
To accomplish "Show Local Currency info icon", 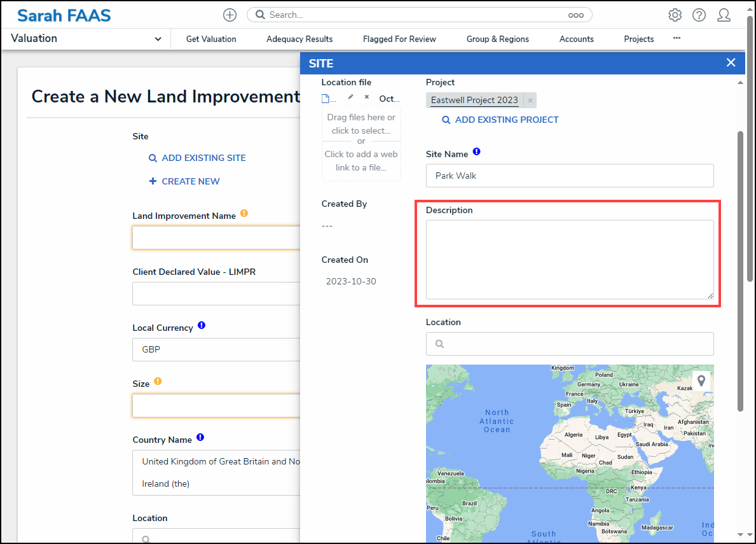I will 202,325.
